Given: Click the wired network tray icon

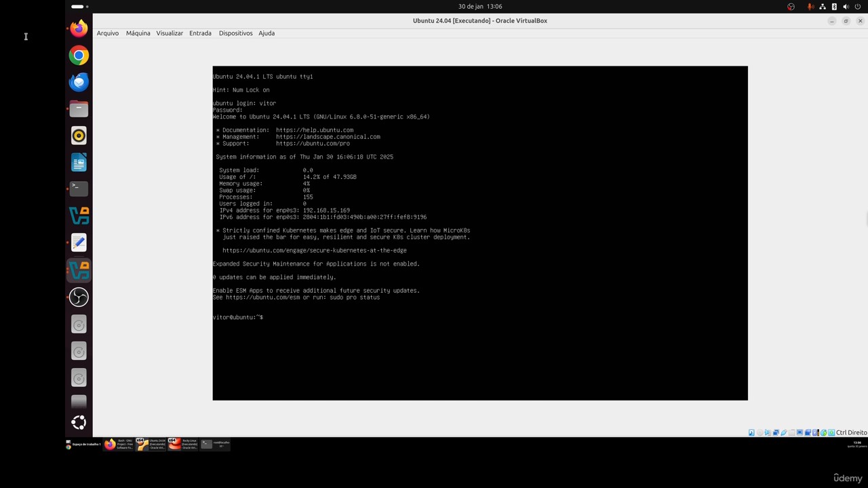Looking at the screenshot, I should (823, 7).
